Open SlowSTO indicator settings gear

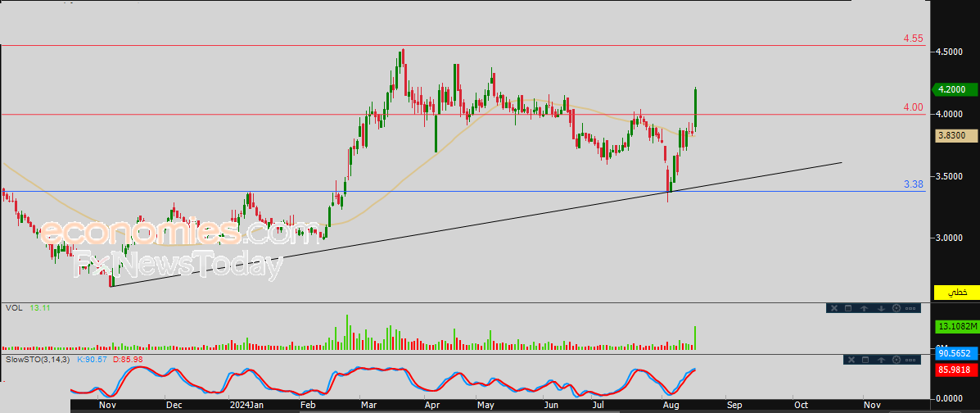pyautogui.click(x=896, y=360)
